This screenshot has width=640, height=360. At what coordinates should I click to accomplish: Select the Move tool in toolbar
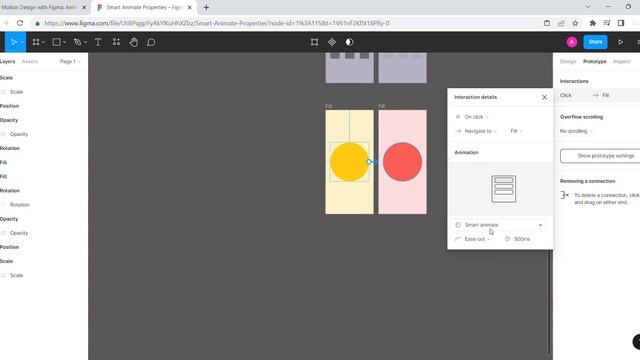point(13,42)
